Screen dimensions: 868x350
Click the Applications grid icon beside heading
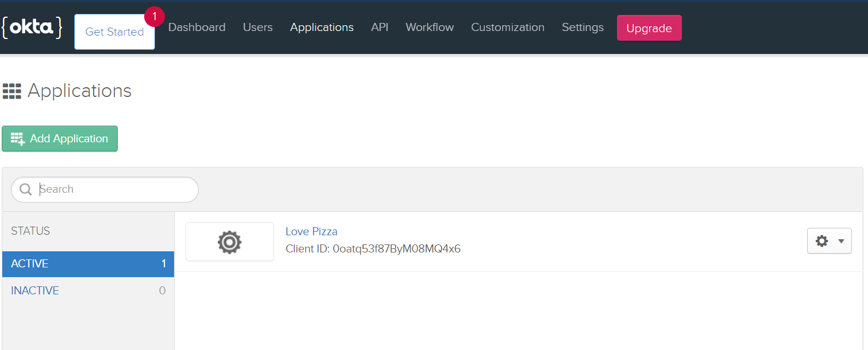[x=12, y=91]
